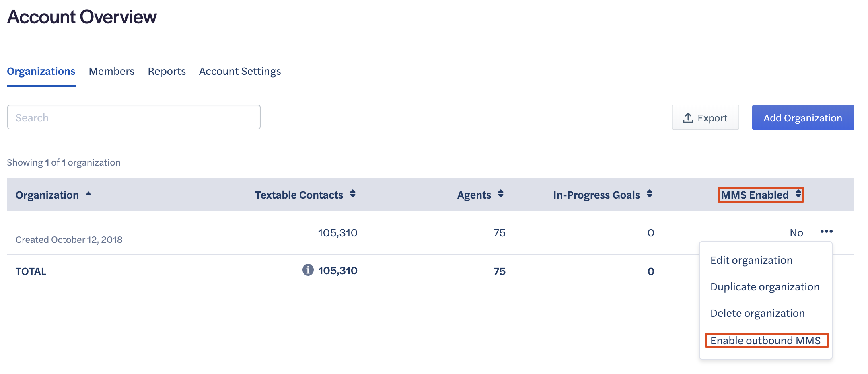This screenshot has width=868, height=374.
Task: Choose Enable outbound MMS option
Action: tap(765, 341)
